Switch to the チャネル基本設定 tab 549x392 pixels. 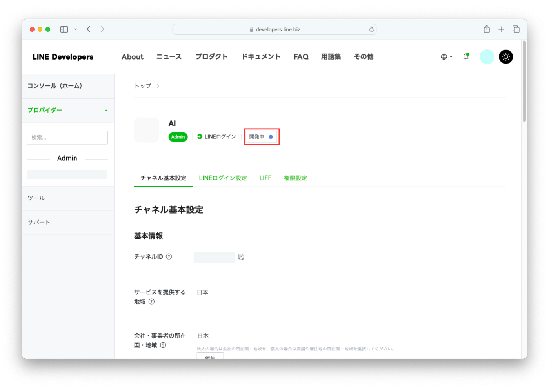click(164, 178)
